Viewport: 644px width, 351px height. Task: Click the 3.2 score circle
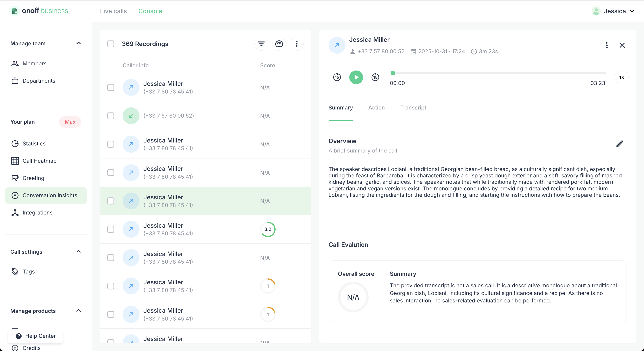[x=268, y=229]
